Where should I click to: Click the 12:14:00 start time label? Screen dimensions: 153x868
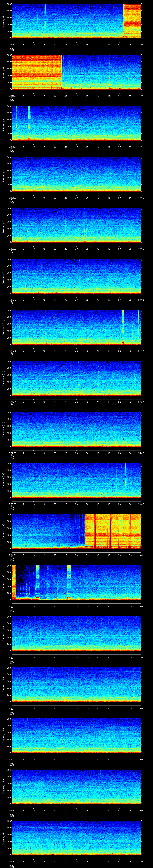12,44
